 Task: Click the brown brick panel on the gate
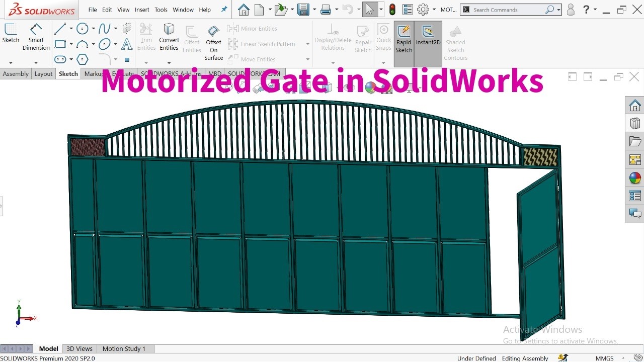tap(88, 147)
